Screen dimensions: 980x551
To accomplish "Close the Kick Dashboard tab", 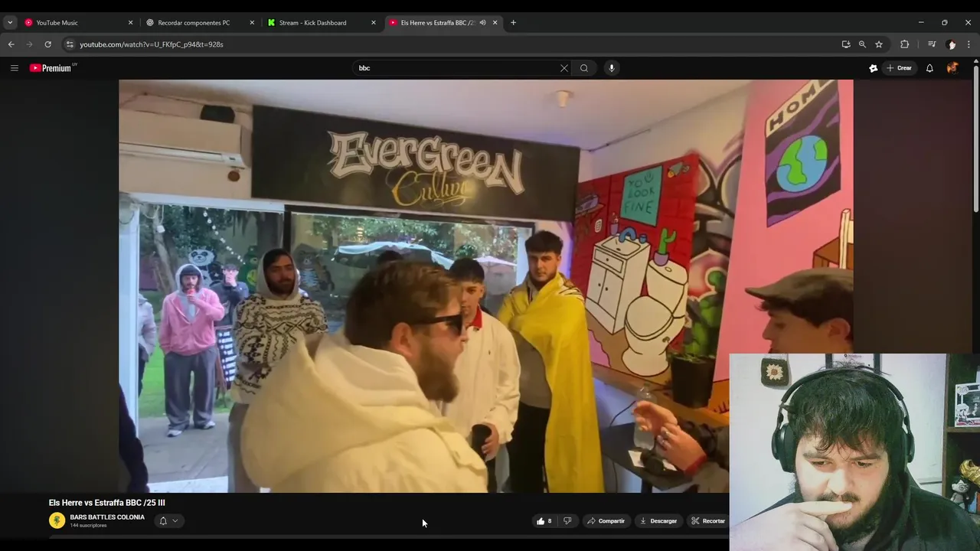I will click(374, 22).
